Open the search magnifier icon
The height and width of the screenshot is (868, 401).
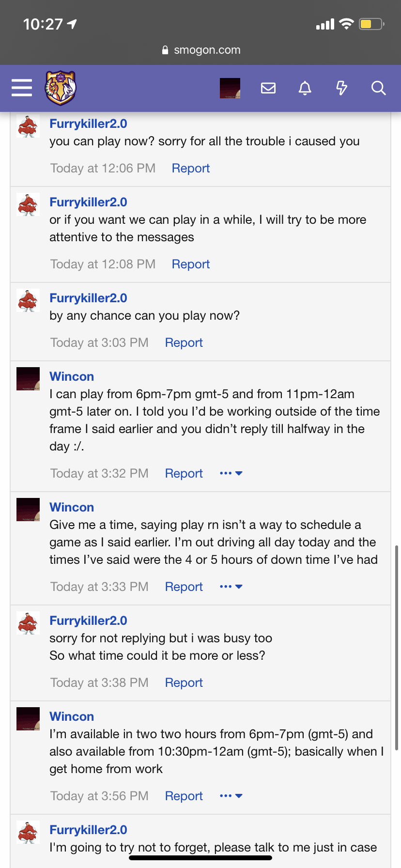(378, 88)
